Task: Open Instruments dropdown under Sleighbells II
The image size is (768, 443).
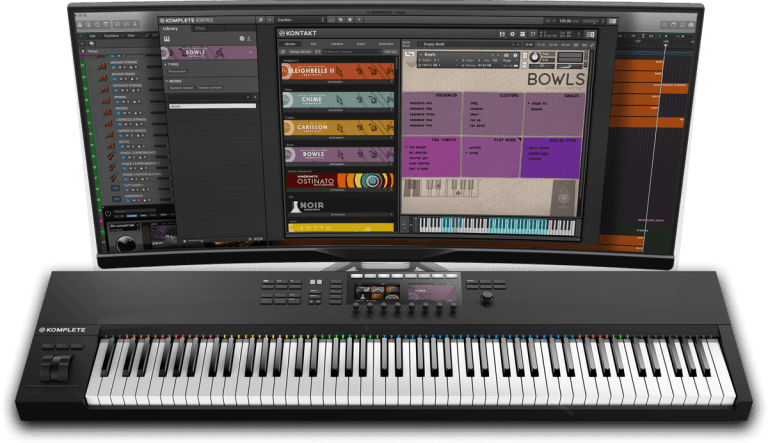Action: pyautogui.click(x=339, y=82)
